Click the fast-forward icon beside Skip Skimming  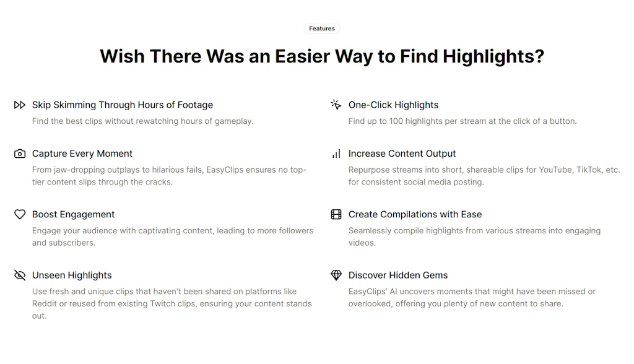[x=20, y=105]
